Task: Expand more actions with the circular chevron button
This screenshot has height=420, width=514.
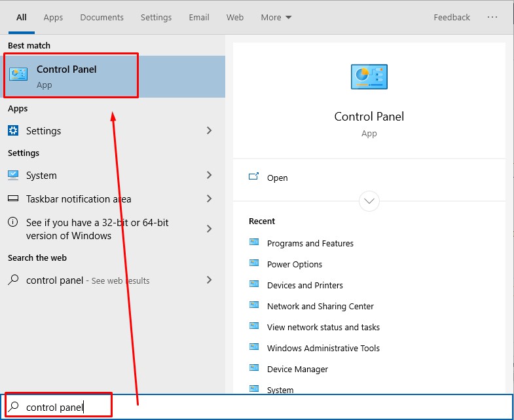Action: click(x=369, y=200)
